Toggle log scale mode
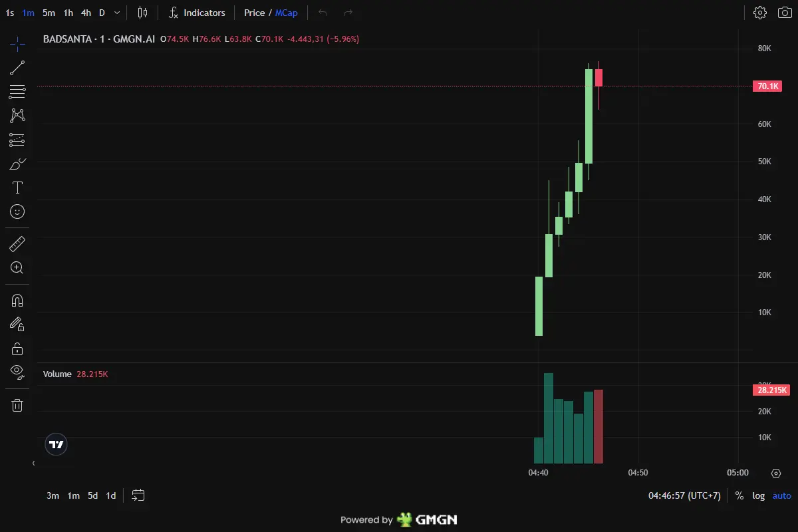The height and width of the screenshot is (532, 798). pyautogui.click(x=759, y=495)
